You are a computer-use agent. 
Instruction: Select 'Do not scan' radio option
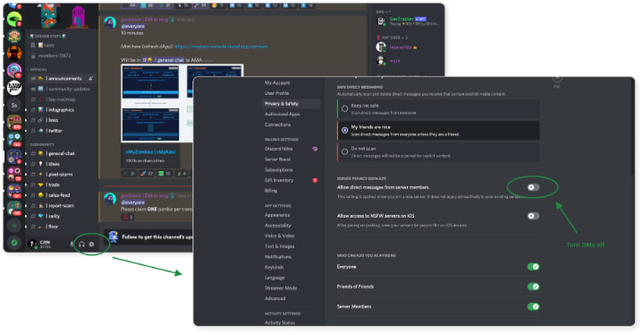344,152
